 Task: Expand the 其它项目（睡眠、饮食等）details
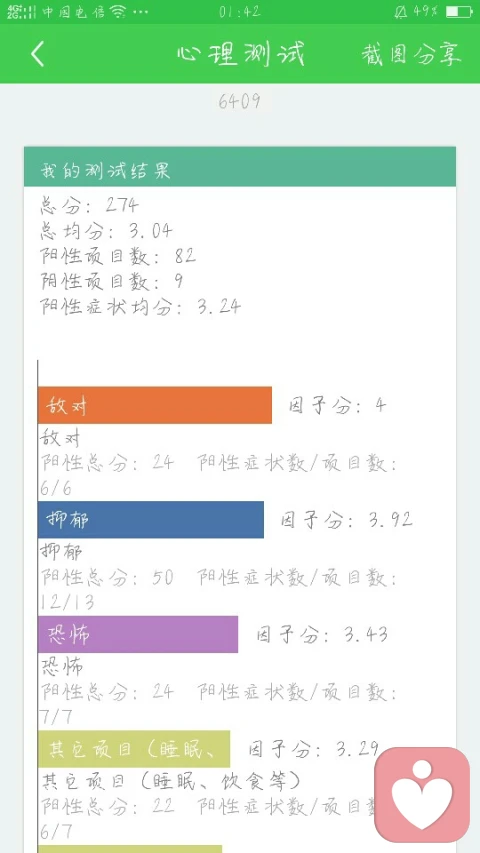pos(171,782)
